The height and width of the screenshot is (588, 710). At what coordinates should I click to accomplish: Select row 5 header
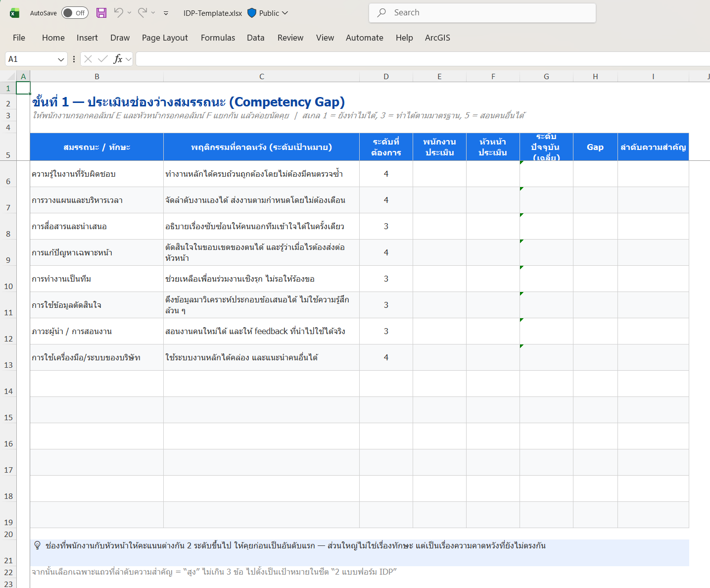8,147
